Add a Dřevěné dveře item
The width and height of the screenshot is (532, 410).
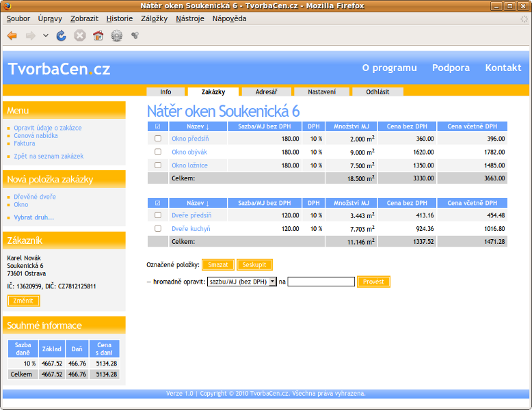(35, 197)
